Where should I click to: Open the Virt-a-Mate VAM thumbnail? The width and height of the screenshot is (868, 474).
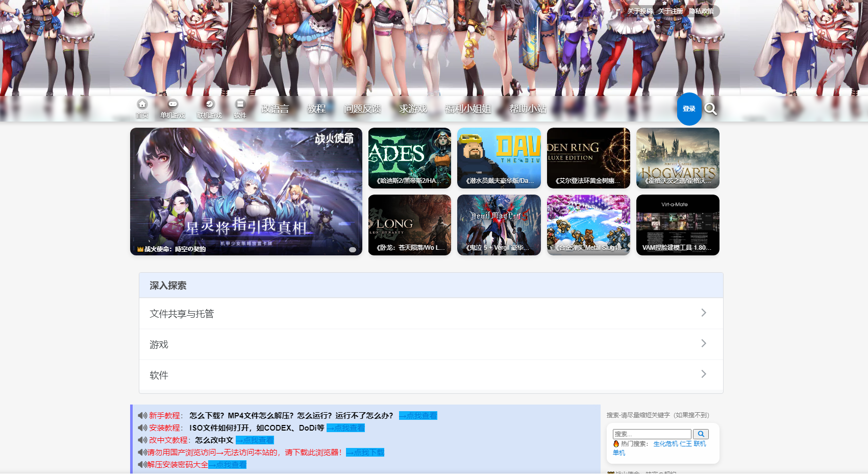click(678, 225)
